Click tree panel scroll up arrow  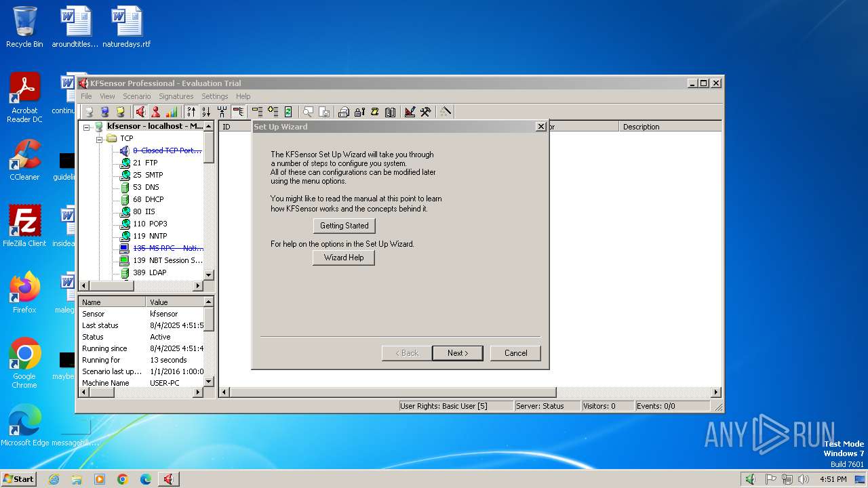pyautogui.click(x=209, y=126)
